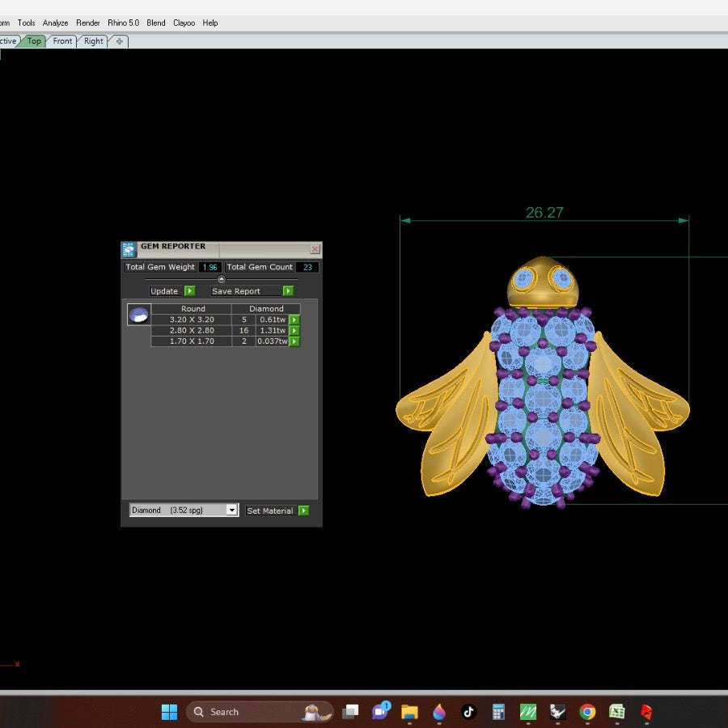Click the green arrow next to Set Material
This screenshot has height=728, width=728.
click(x=303, y=510)
